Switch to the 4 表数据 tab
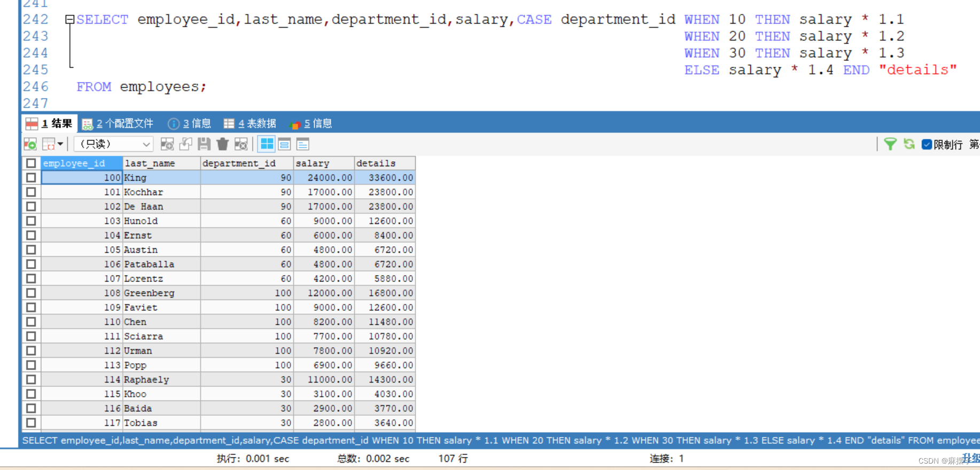Screen dimensions: 980x470 (250, 123)
